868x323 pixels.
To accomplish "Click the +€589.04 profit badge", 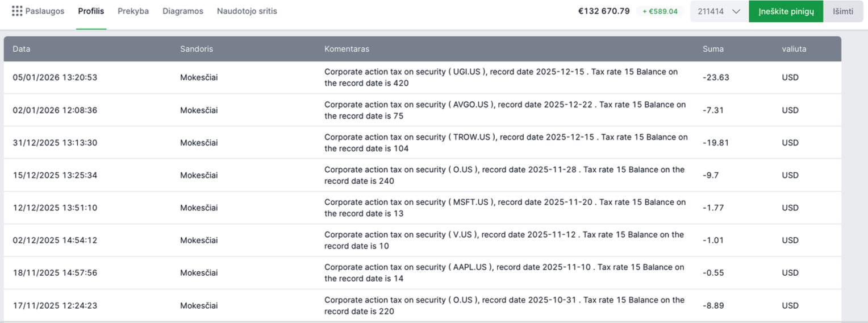I will (660, 11).
